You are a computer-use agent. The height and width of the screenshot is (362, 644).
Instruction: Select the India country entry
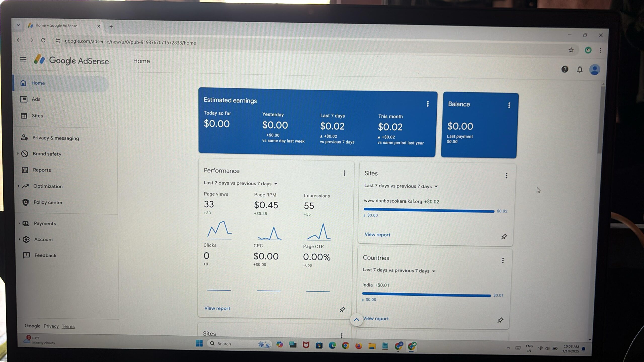coord(367,285)
